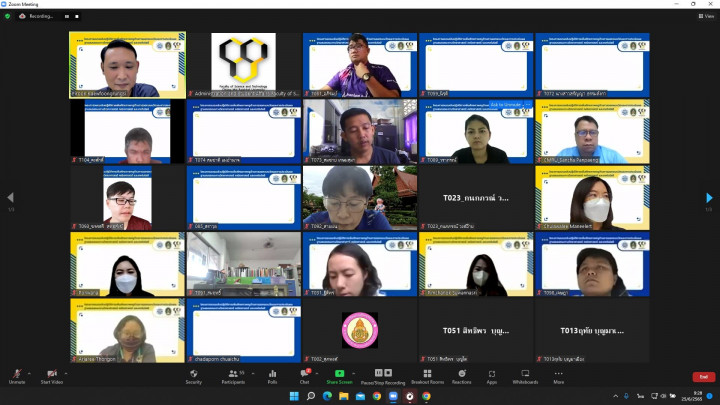Click the green encryption shield icon
This screenshot has height=405, width=720.
7,16
